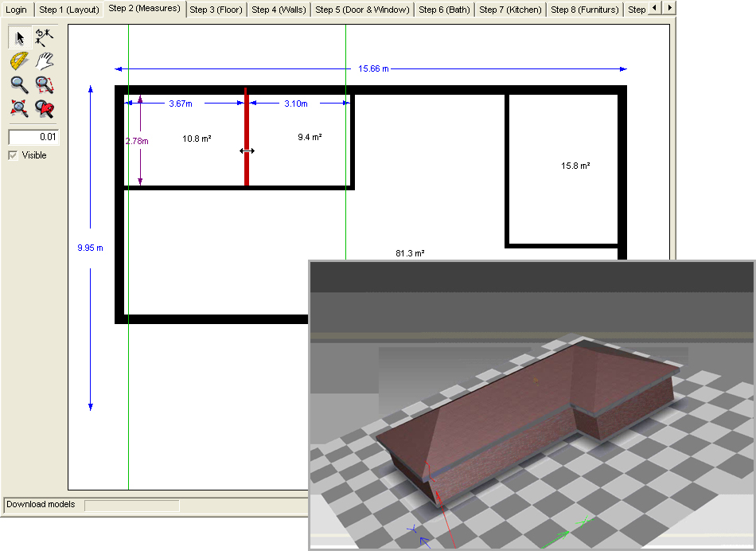Select the 15.8 m² room area label
The height and width of the screenshot is (551, 756).
(575, 166)
